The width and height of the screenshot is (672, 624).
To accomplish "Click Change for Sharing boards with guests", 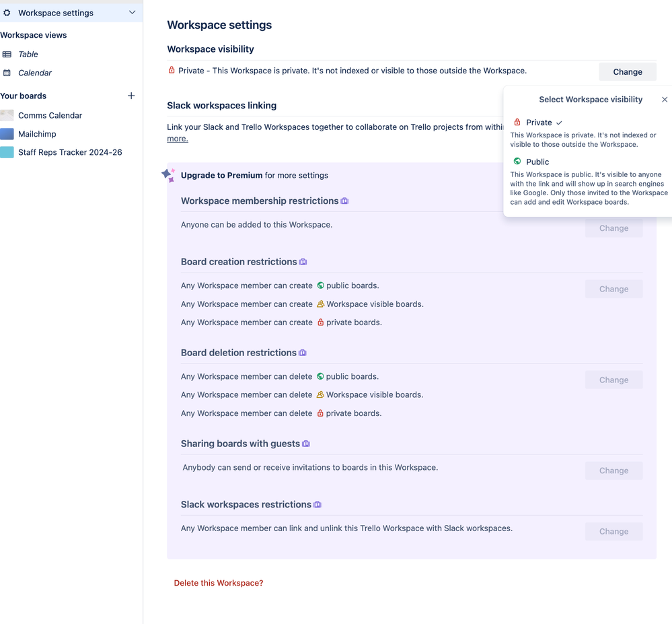I will (x=613, y=471).
